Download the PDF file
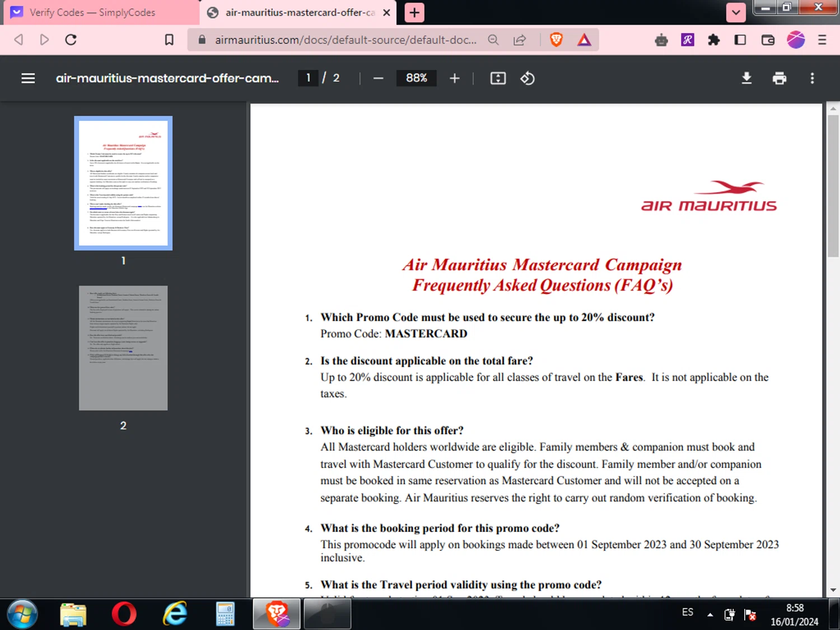This screenshot has height=630, width=840. click(x=746, y=78)
